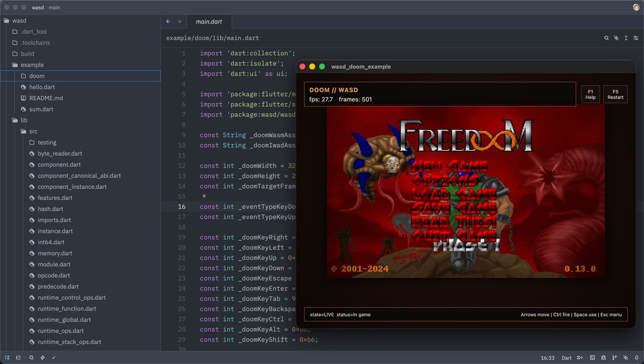Open README.md file
This screenshot has height=364, width=644.
80,98
